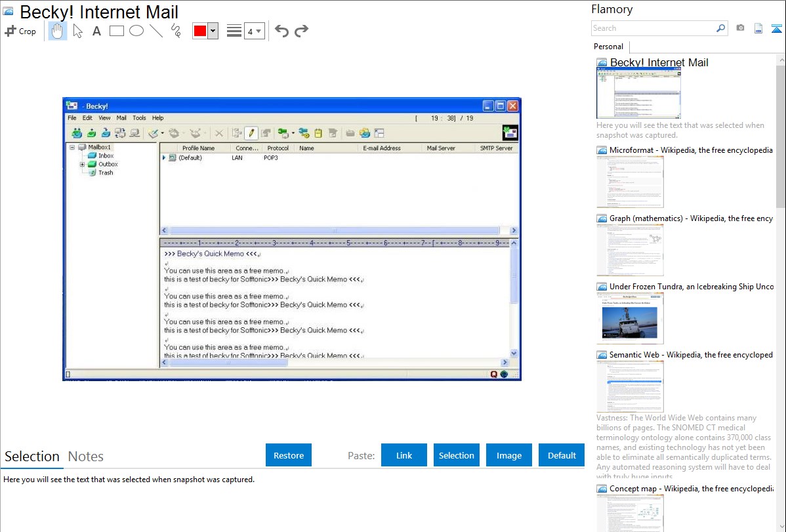Click the red Q status bar icon in Becky!
This screenshot has width=786, height=532.
[494, 374]
